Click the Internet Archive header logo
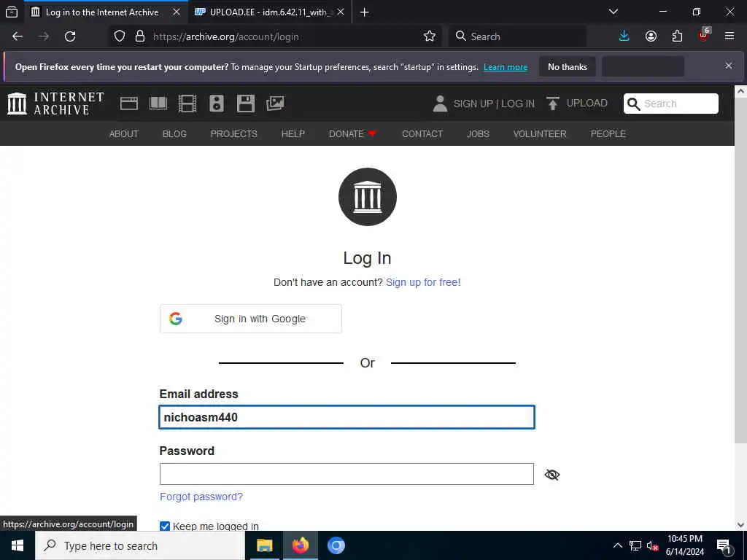Image resolution: width=747 pixels, height=560 pixels. (55, 104)
